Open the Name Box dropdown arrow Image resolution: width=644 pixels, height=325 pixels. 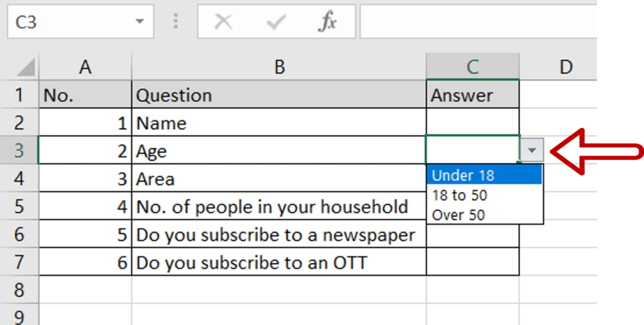(x=140, y=21)
